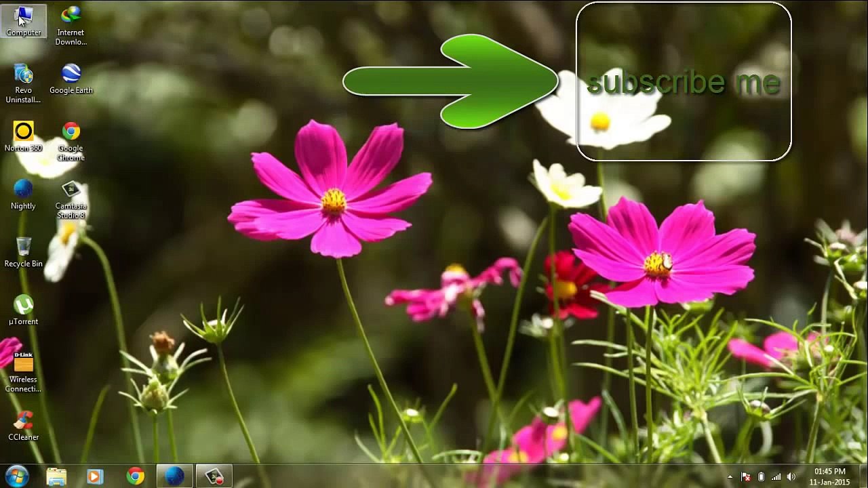The height and width of the screenshot is (488, 868).
Task: Open the volume speaker control in tray
Action: 791,477
